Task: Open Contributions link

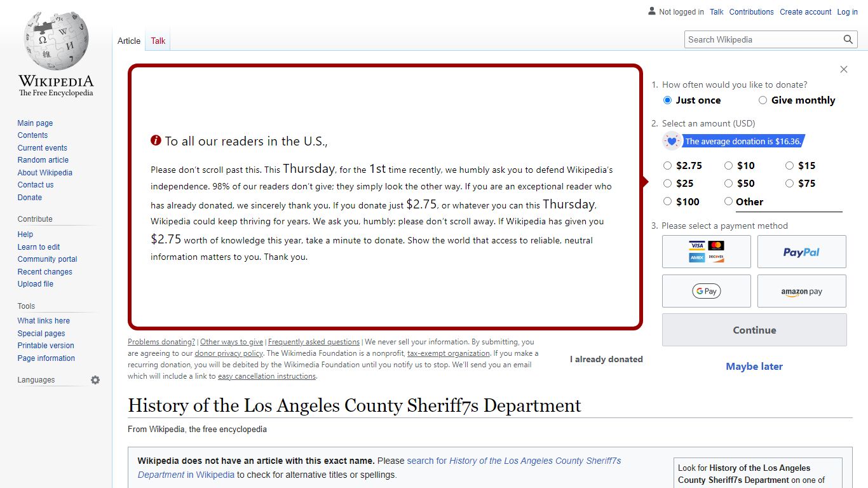Action: pos(752,12)
